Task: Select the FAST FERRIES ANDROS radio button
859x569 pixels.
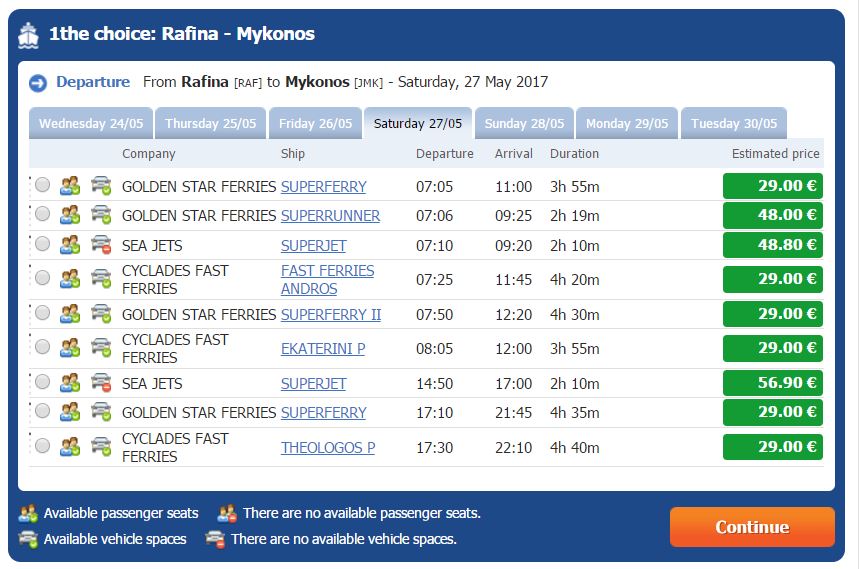Action: (x=42, y=278)
